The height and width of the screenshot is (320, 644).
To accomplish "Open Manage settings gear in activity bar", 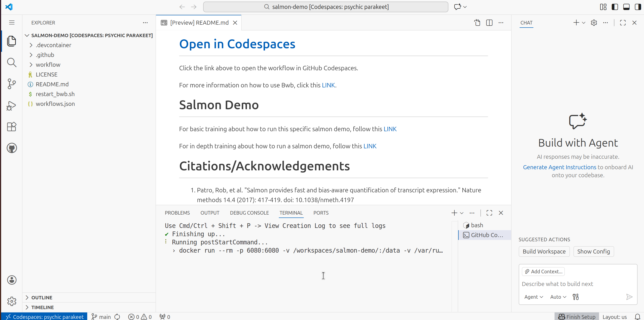I will click(12, 301).
